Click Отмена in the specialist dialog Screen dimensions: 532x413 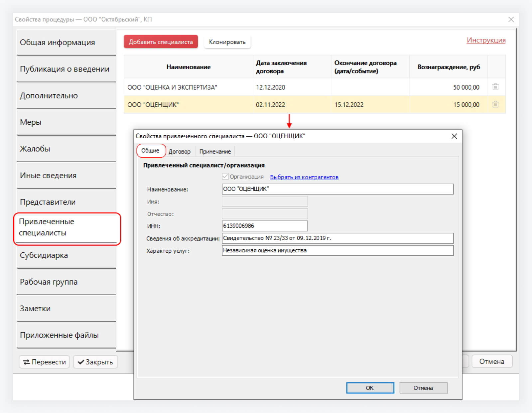[423, 388]
